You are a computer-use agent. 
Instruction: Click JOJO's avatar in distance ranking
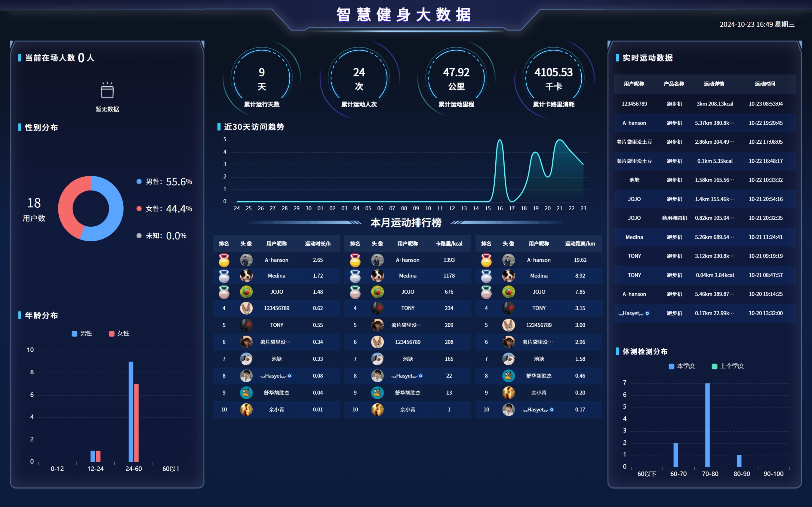click(x=508, y=292)
